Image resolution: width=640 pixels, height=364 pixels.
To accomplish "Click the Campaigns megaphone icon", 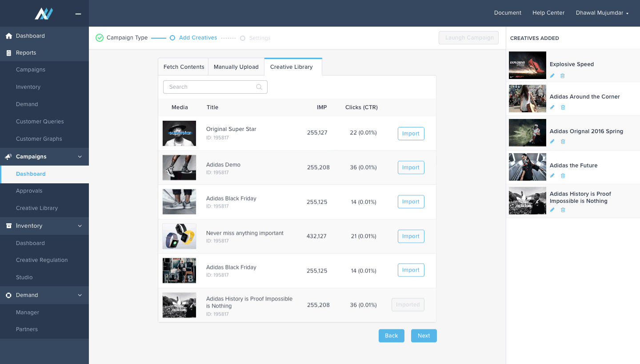I will coord(8,157).
